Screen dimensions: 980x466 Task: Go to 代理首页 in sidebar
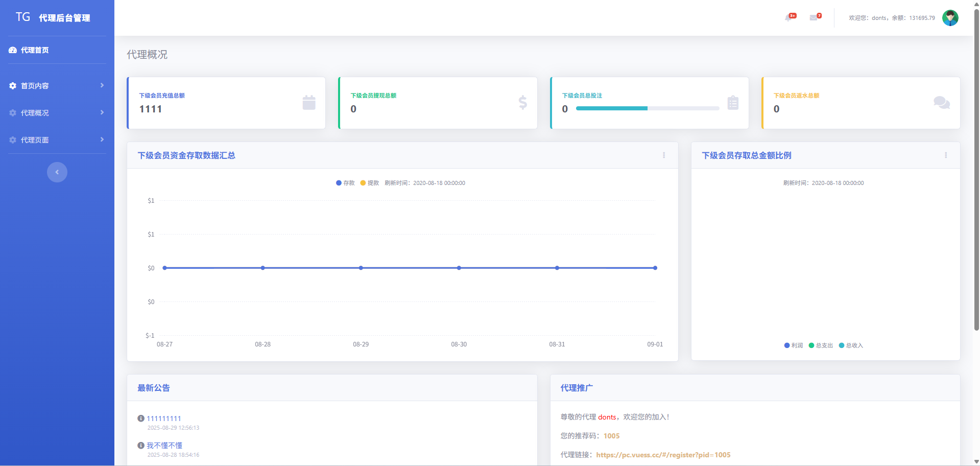pos(35,50)
